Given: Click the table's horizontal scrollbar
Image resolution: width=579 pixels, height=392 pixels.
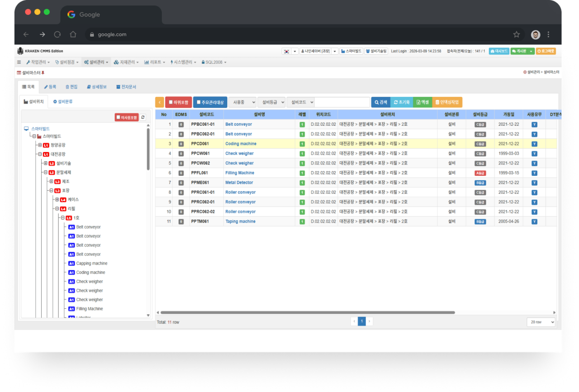Looking at the screenshot, I should tap(308, 312).
